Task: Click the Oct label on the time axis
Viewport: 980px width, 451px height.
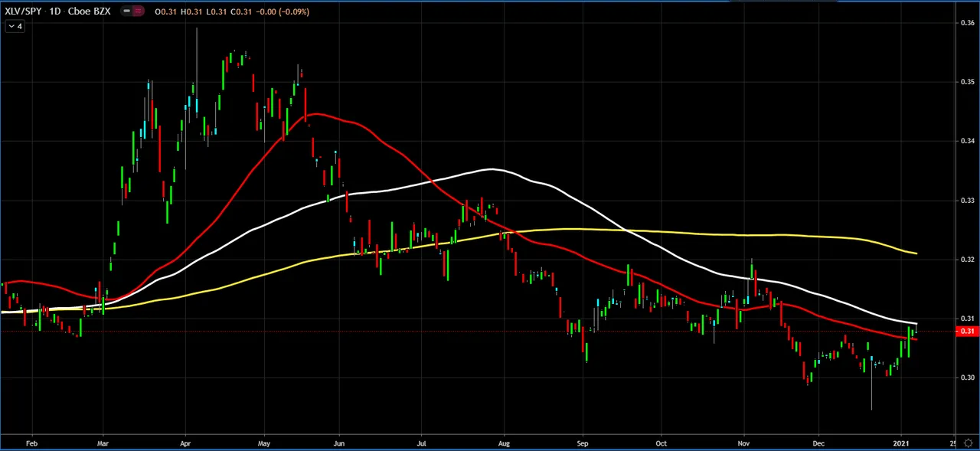Action: (x=661, y=443)
